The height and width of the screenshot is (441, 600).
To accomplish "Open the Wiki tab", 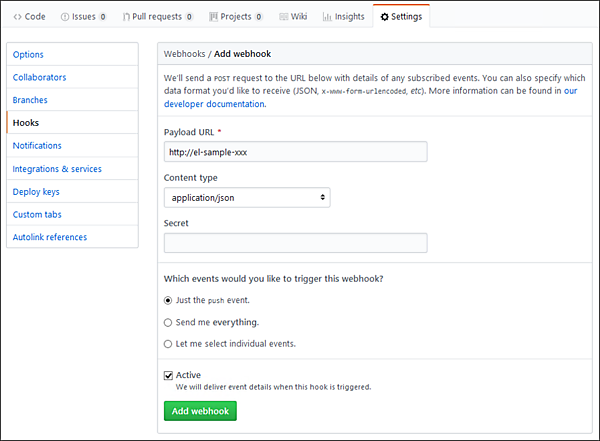I will [x=293, y=16].
